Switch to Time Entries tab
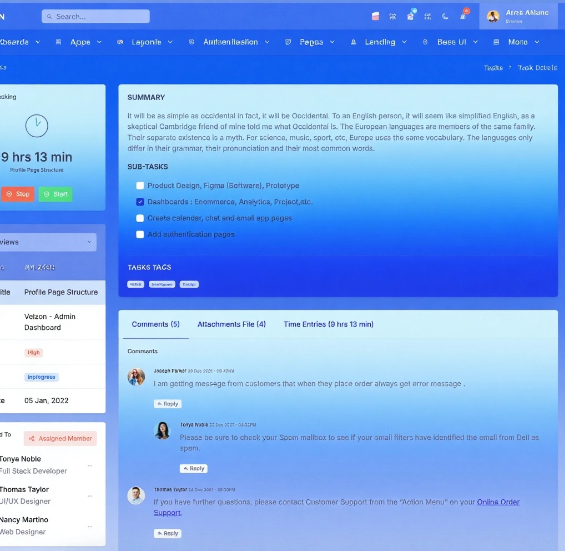Screen dimensions: 565x551 pos(328,324)
